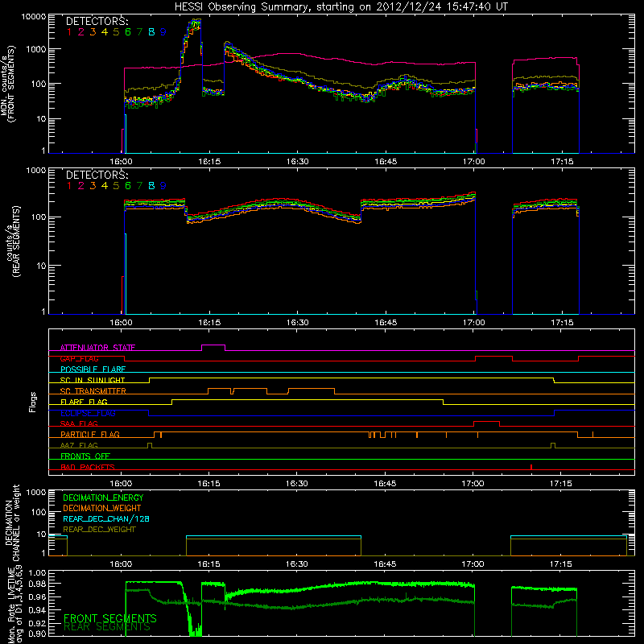The image size is (644, 644).
Task: Click the front segments counts/s axis title
Action: (x=8, y=84)
